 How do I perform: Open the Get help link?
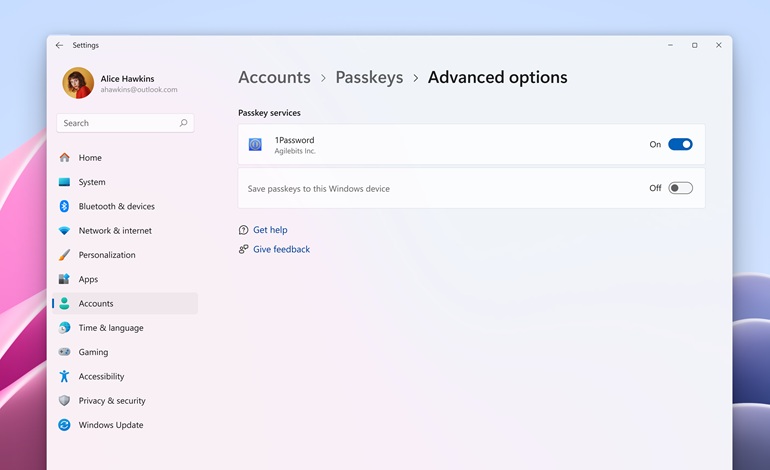pyautogui.click(x=270, y=230)
